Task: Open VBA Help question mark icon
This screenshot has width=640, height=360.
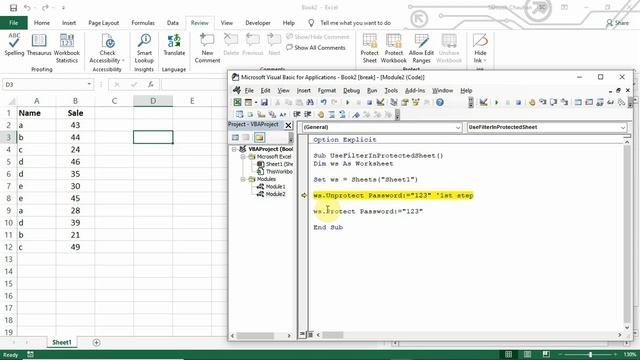Action: pos(440,102)
